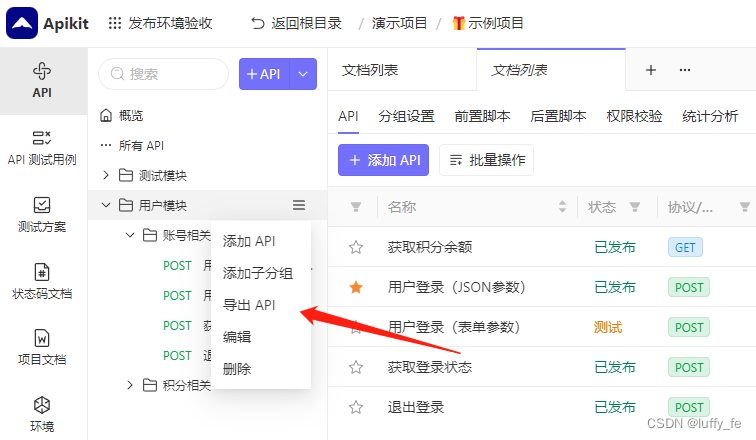Star the 获取登录状态 API
This screenshot has width=756, height=440.
pyautogui.click(x=356, y=367)
